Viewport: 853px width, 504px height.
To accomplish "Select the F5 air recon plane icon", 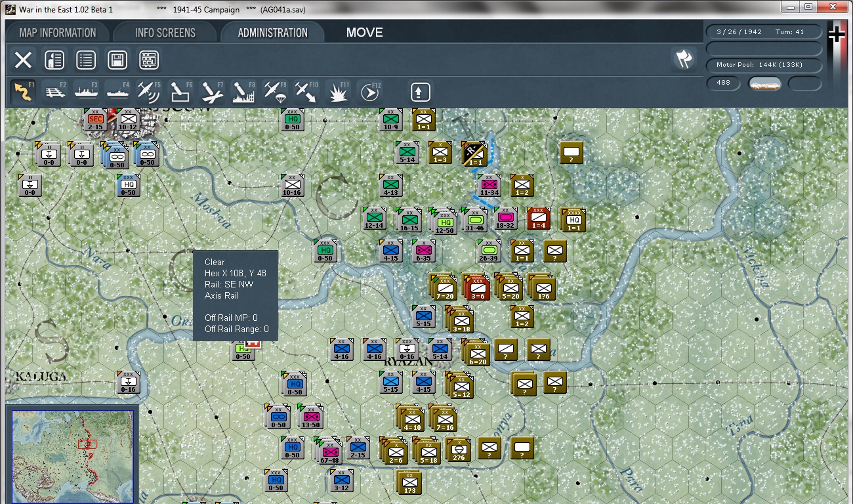I will tap(149, 92).
